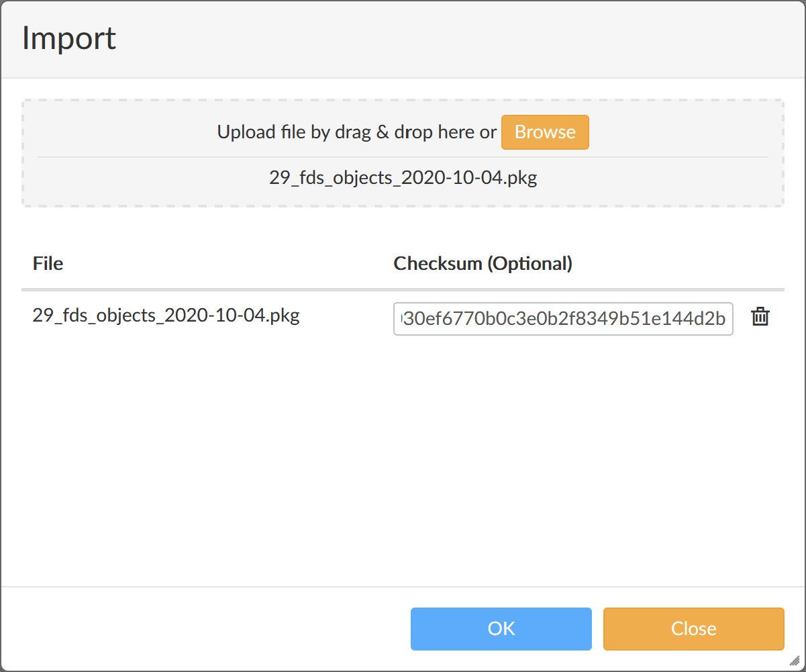Select the 29_fds_objects file name in table row
Screen dimensions: 806x672
tap(166, 316)
